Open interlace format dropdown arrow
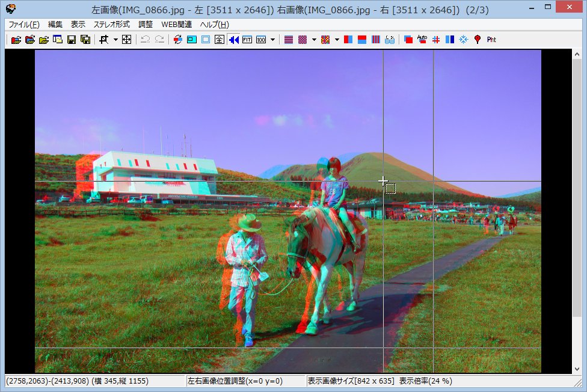Image resolution: width=587 pixels, height=392 pixels. [314, 40]
